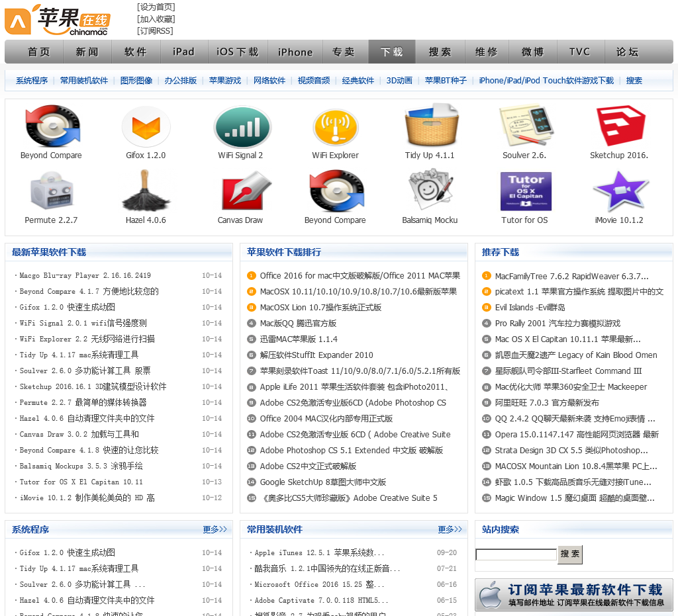Subscribe via the 订阅RSS link
Screen dimensions: 678x616
point(155,30)
